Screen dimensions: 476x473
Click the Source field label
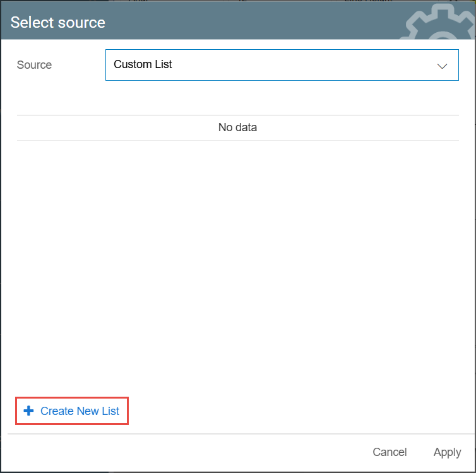click(x=34, y=65)
